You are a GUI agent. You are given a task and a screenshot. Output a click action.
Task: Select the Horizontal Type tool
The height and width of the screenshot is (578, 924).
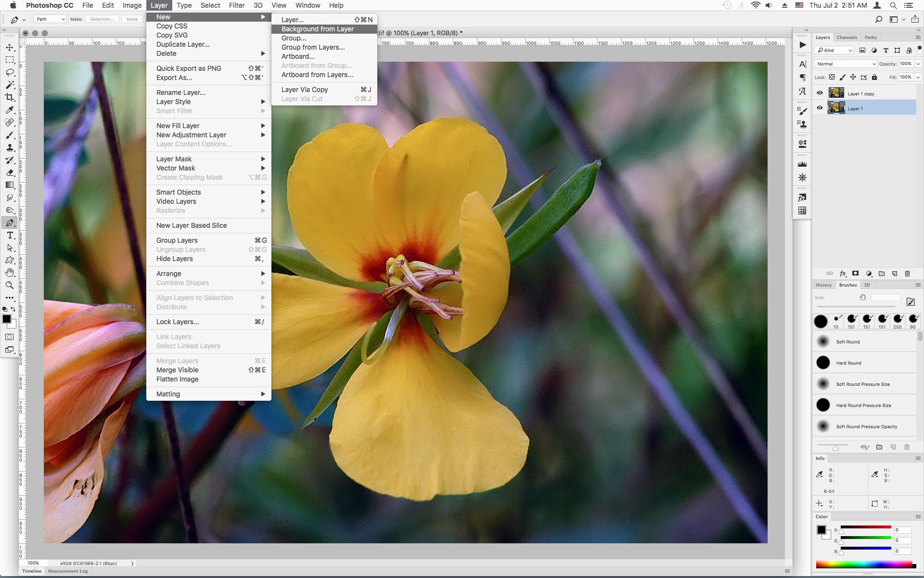tap(10, 235)
